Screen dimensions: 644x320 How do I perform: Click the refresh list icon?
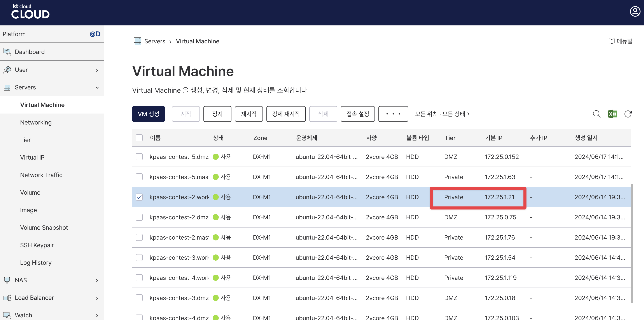628,114
